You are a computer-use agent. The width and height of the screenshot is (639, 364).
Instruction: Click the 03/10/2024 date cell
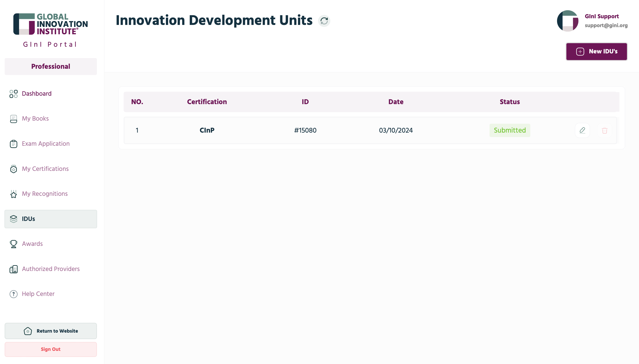(x=396, y=130)
